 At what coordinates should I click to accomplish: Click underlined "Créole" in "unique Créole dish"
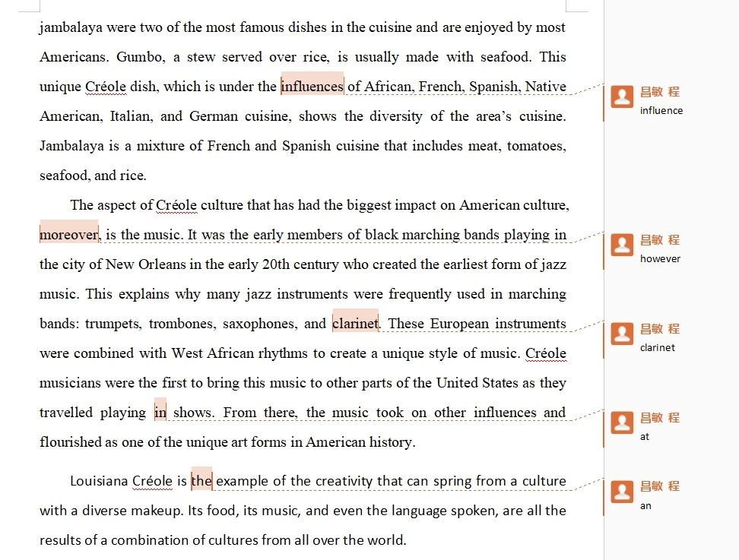point(106,86)
